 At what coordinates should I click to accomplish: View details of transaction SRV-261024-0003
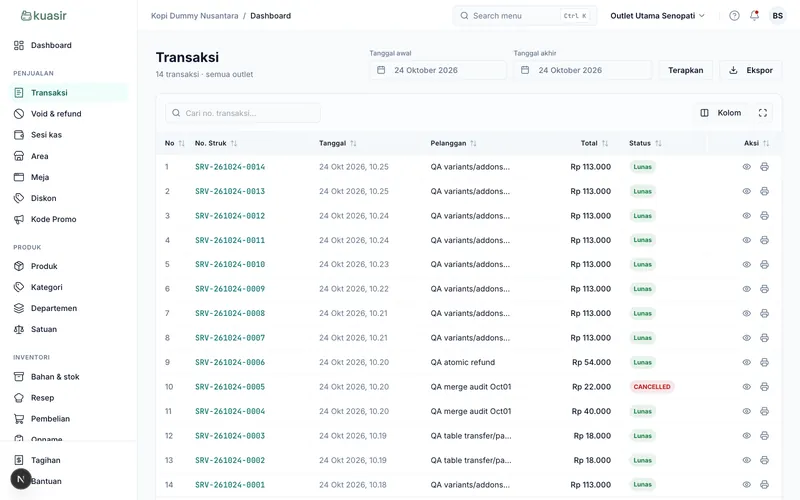[746, 436]
